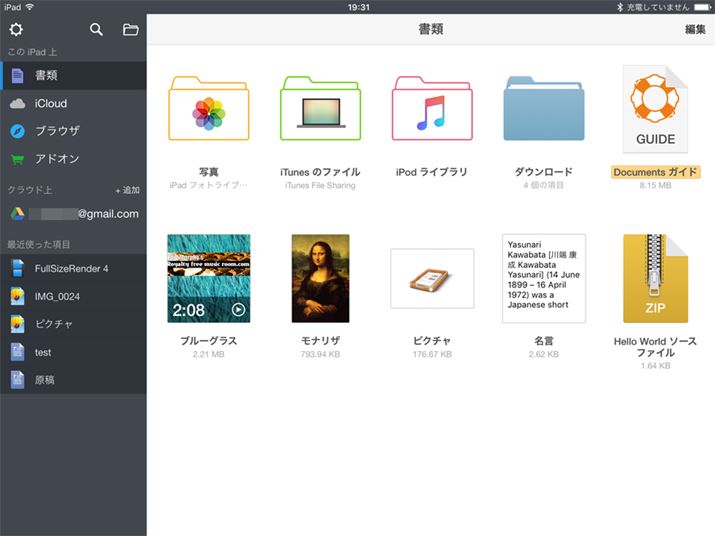This screenshot has height=536, width=715.
Task: Open the 名言 text document
Action: 543,278
